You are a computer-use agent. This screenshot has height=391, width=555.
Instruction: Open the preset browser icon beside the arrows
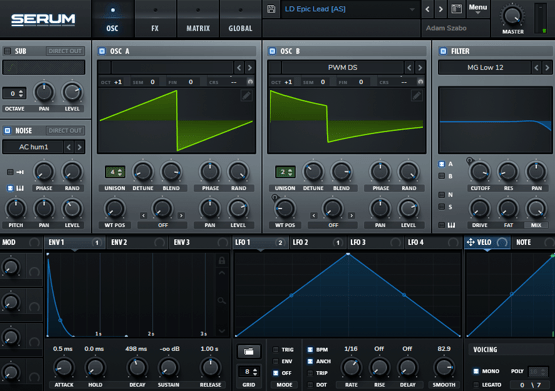(x=457, y=9)
